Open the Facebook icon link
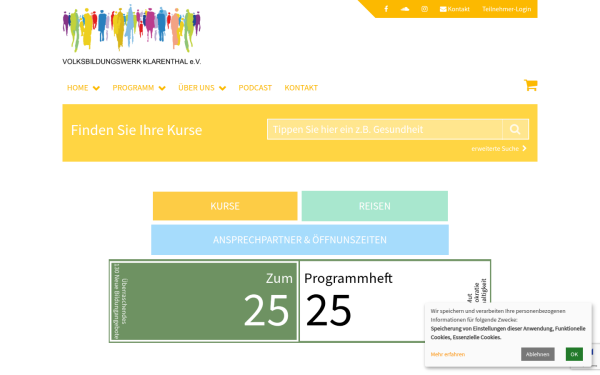 coord(386,9)
